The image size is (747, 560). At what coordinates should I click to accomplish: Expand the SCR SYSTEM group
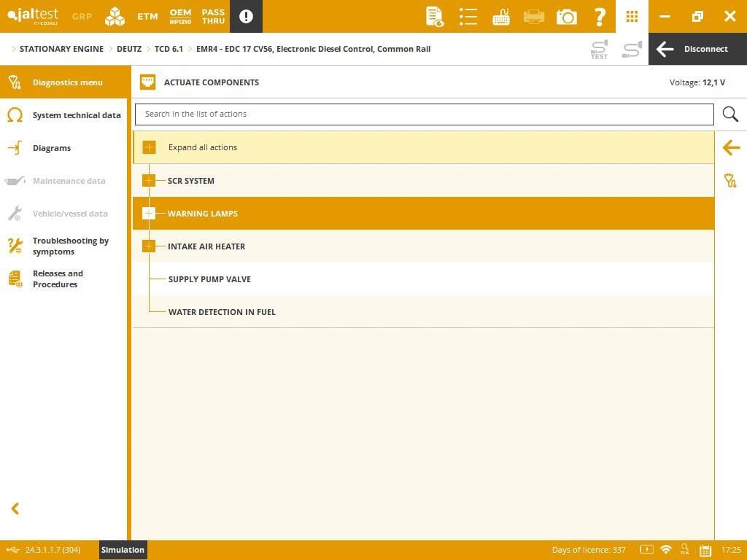pyautogui.click(x=149, y=181)
